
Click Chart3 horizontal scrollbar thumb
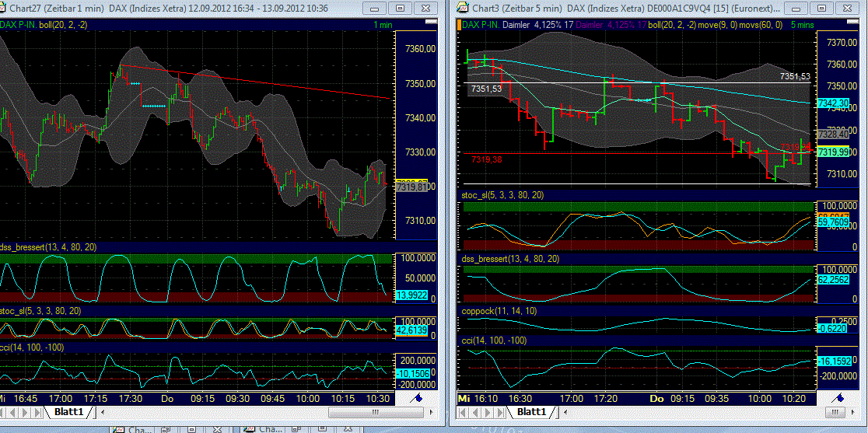(835, 413)
